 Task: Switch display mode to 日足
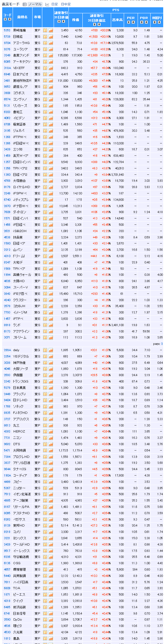[54, 4]
